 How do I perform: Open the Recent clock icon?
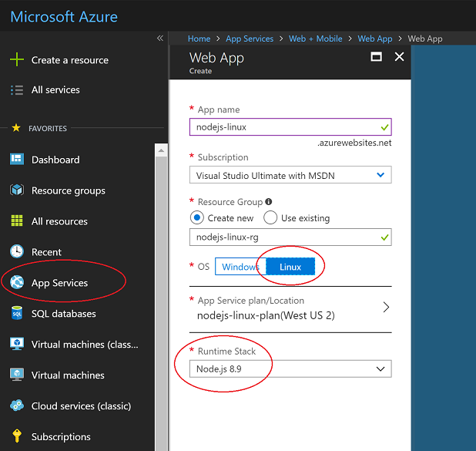point(17,252)
